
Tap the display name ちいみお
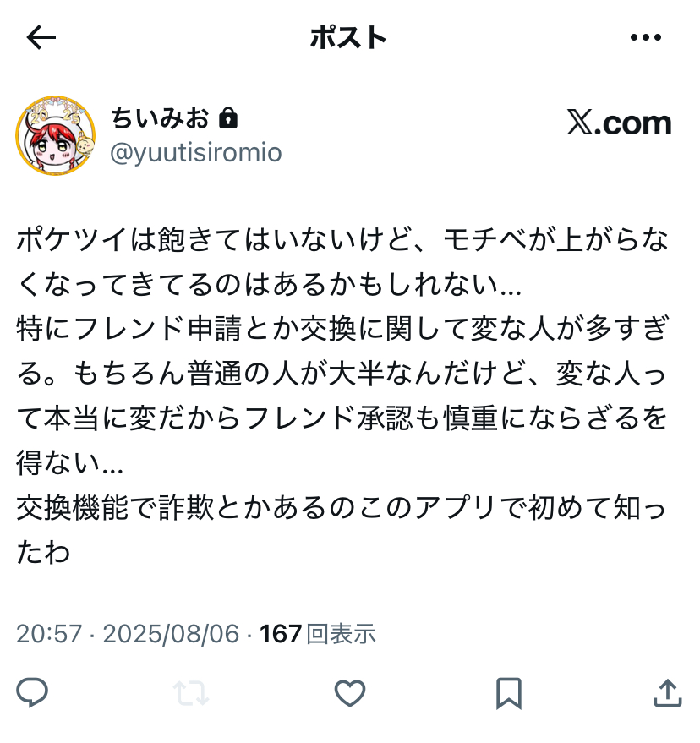pos(160,117)
